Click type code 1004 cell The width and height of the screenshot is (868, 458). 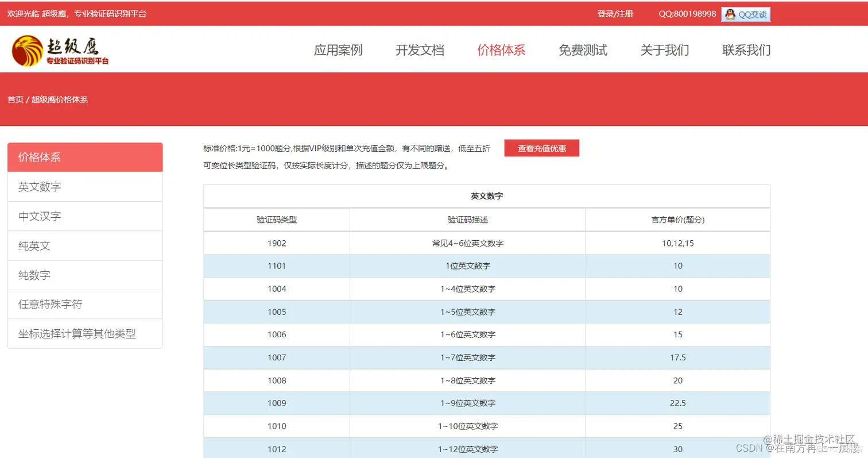pos(277,289)
